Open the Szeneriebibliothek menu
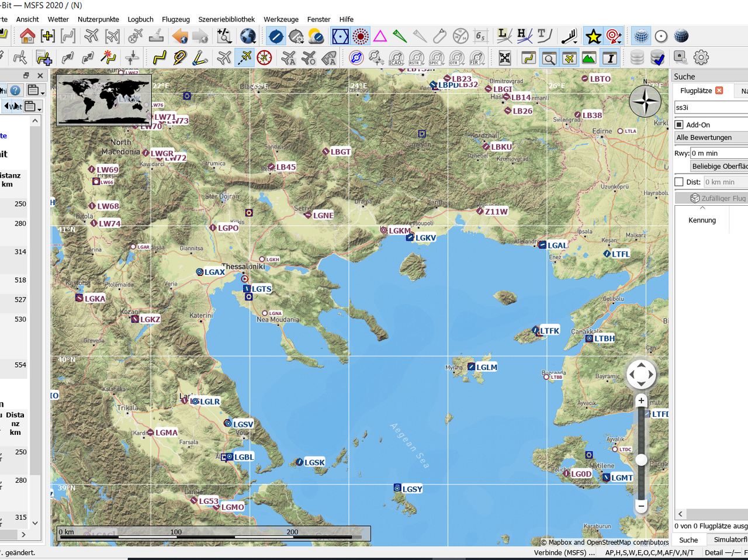Screen dimensions: 748x560 226,19
